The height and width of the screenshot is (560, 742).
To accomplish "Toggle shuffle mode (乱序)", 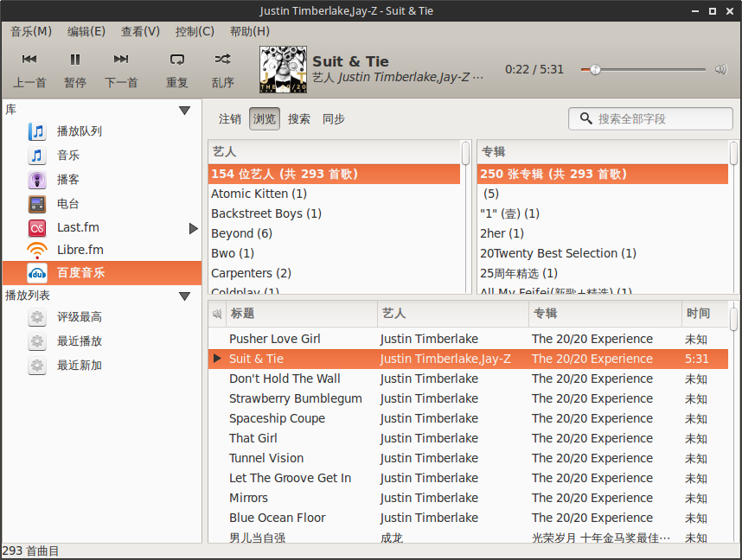I will click(223, 69).
